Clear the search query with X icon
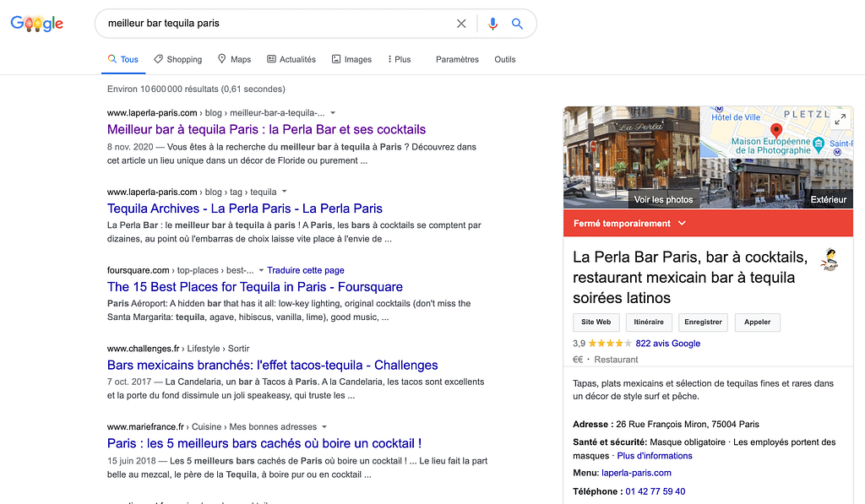The image size is (865, 504). click(x=461, y=24)
